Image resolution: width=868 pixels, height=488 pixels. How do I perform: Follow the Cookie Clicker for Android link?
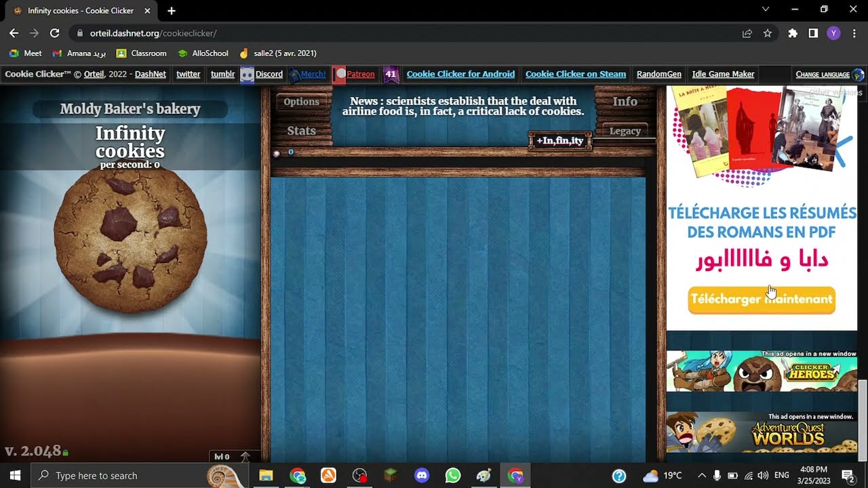pyautogui.click(x=460, y=74)
